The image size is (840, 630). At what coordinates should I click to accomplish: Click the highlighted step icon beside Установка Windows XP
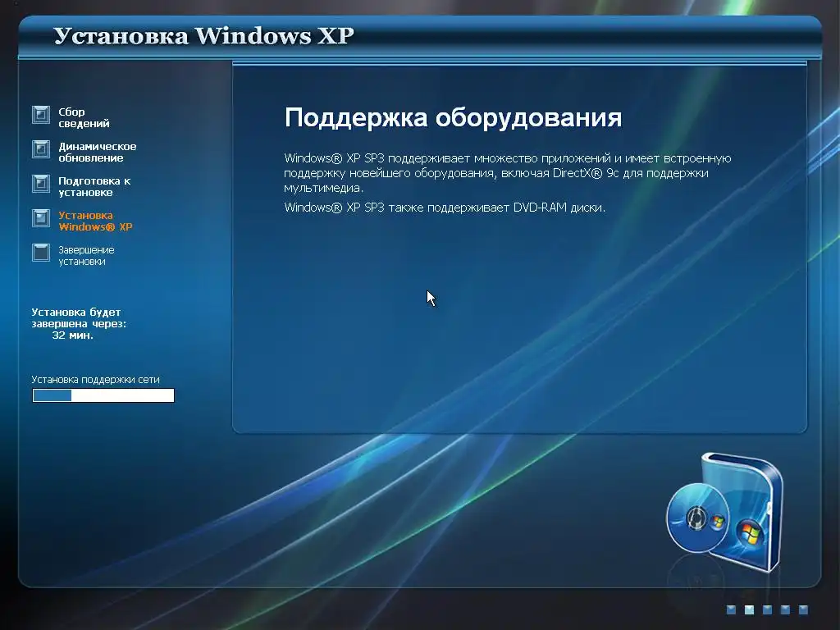click(41, 218)
